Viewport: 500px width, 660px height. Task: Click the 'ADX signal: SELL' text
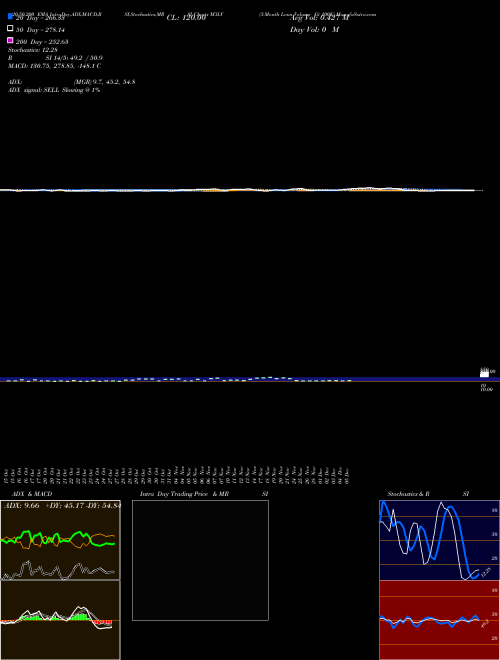tap(54, 90)
